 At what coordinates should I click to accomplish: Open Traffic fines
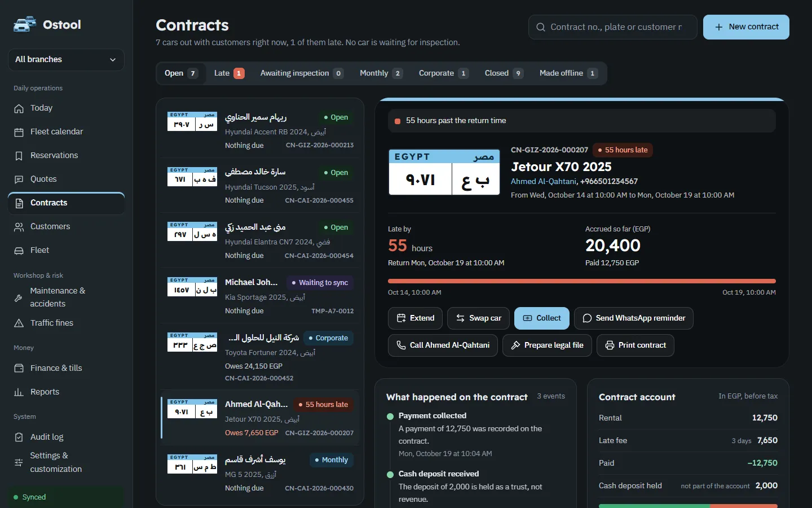(66, 323)
